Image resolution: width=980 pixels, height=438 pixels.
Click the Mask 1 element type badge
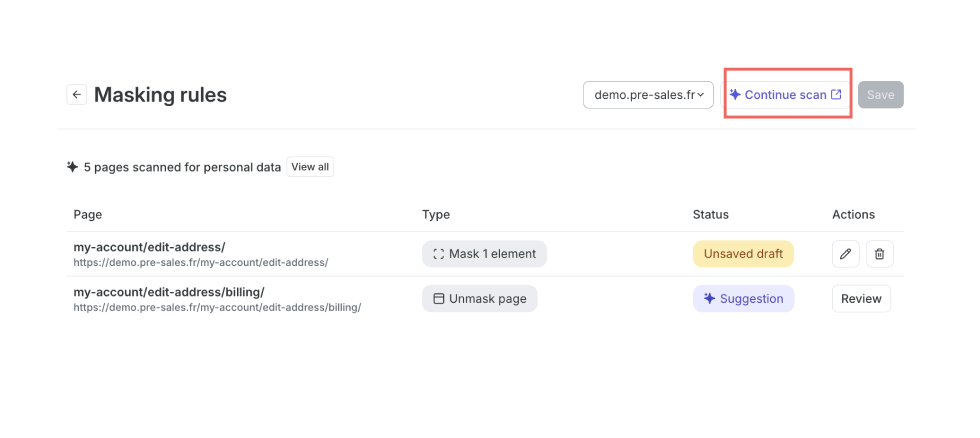[484, 254]
